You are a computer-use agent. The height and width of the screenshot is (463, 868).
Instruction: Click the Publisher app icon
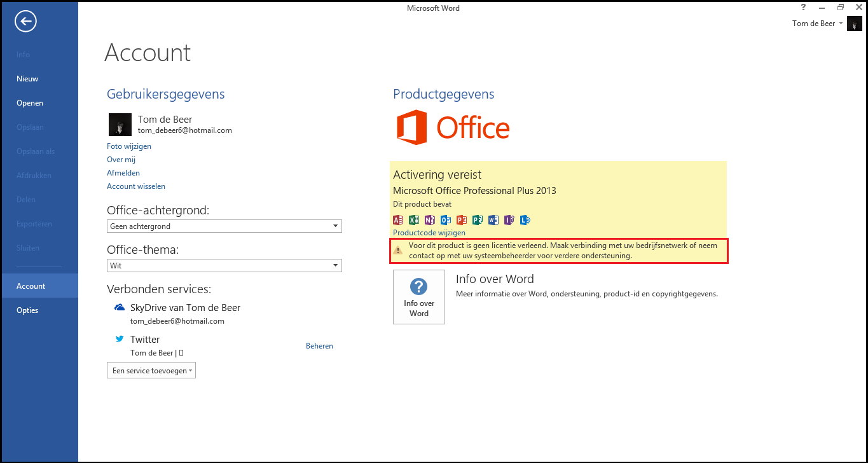[x=478, y=220]
